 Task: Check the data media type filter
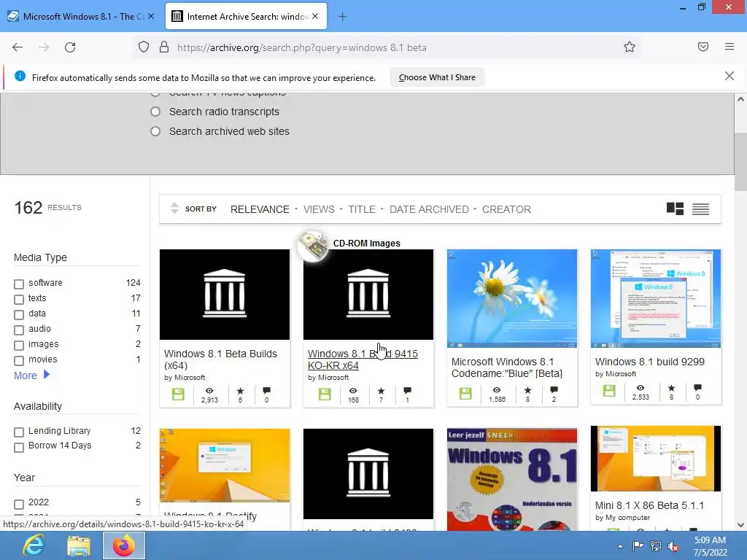(19, 314)
